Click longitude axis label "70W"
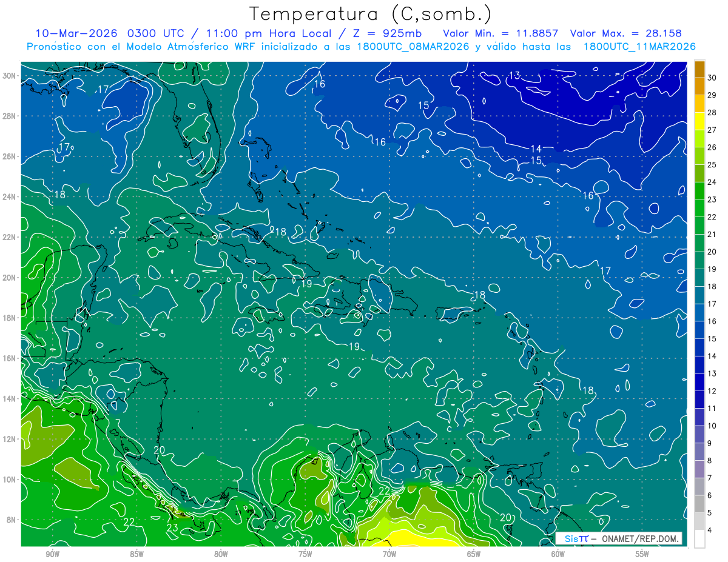Viewport: 728px width, 562px height. click(x=389, y=554)
